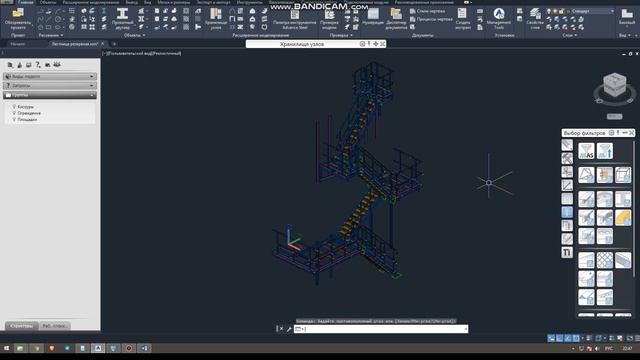This screenshot has height=360, width=640.
Task: Switch to Раб. плоск. bottom tab
Action: pos(54,326)
